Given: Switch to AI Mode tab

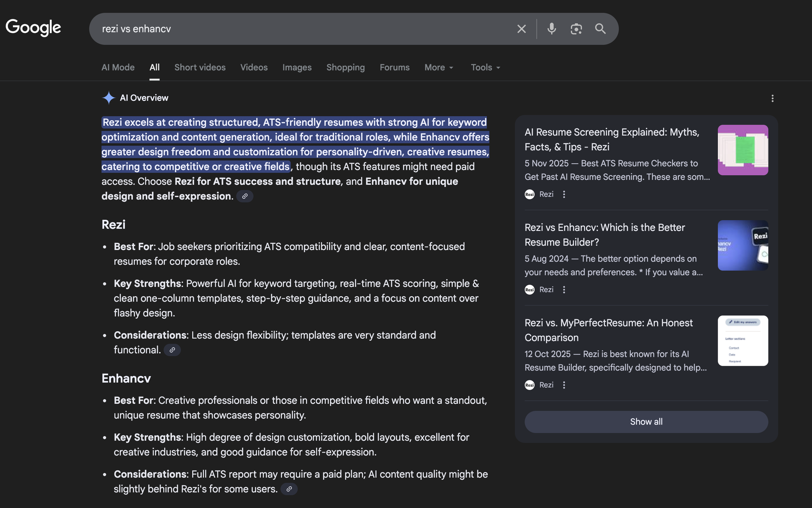Looking at the screenshot, I should (x=118, y=68).
